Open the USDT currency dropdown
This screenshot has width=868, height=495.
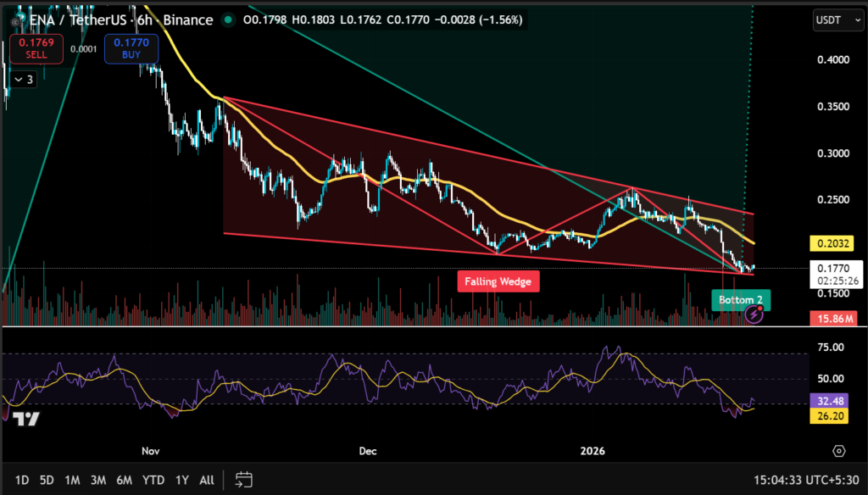click(835, 19)
